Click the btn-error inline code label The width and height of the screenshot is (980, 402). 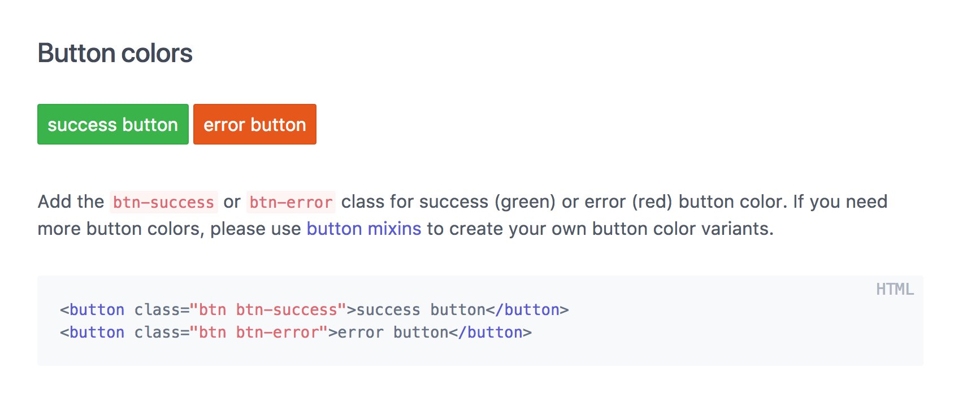pyautogui.click(x=291, y=202)
